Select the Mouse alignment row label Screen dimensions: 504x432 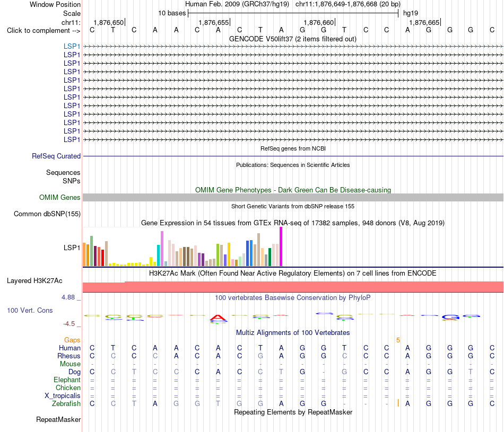point(70,364)
